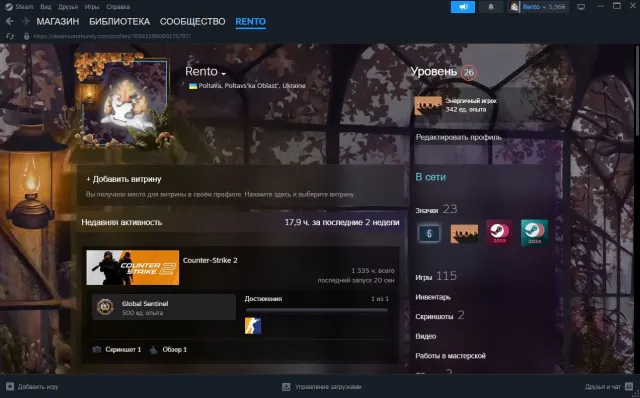Open the Игры menu
This screenshot has height=398, width=640.
[92, 7]
